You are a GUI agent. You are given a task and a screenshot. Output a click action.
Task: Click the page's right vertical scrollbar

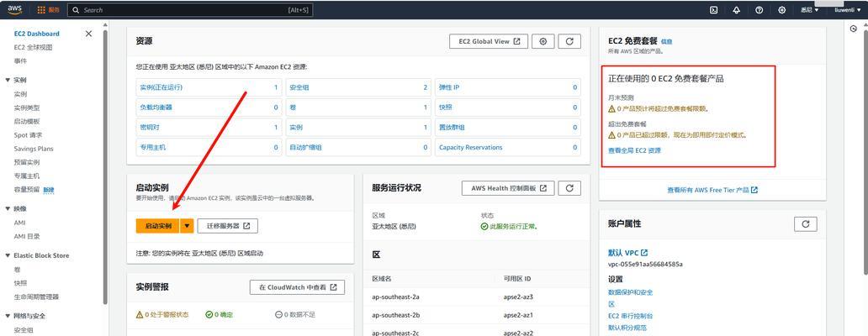coord(865,152)
